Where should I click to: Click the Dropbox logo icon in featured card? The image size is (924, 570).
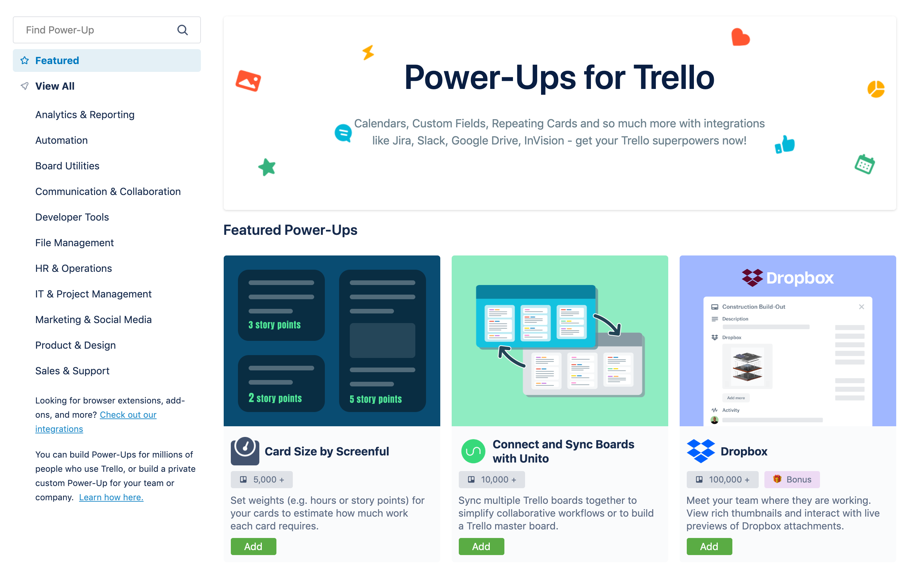(700, 452)
